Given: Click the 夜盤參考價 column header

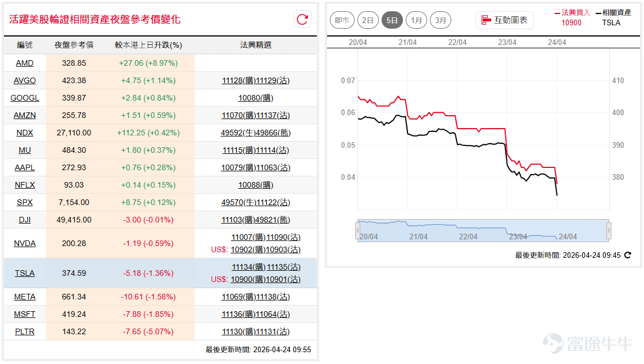Looking at the screenshot, I should click(74, 45).
